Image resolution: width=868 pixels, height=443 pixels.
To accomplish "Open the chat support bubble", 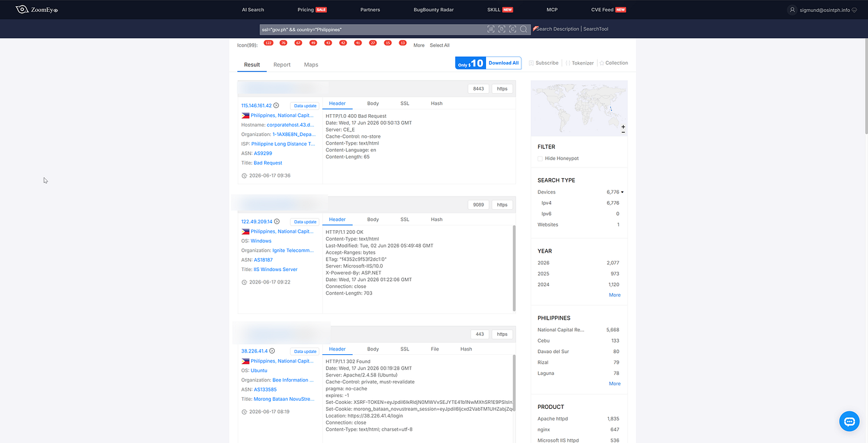I will (x=849, y=421).
